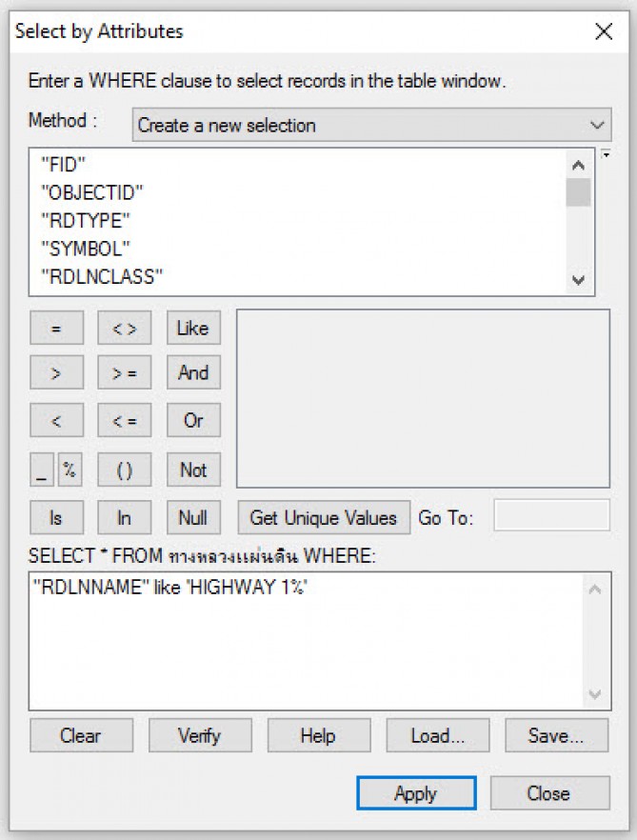The image size is (637, 840).
Task: Open the small options arrow beside field list
Action: [606, 155]
